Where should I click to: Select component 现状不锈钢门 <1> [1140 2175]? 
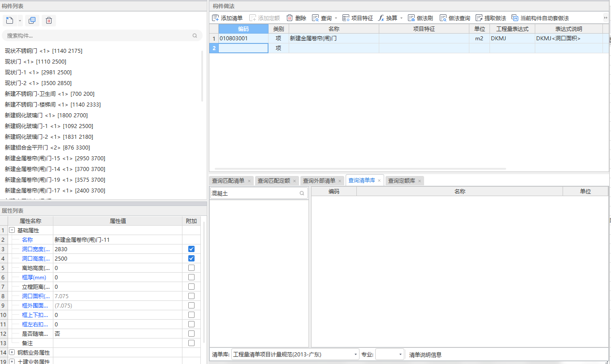pyautogui.click(x=43, y=51)
